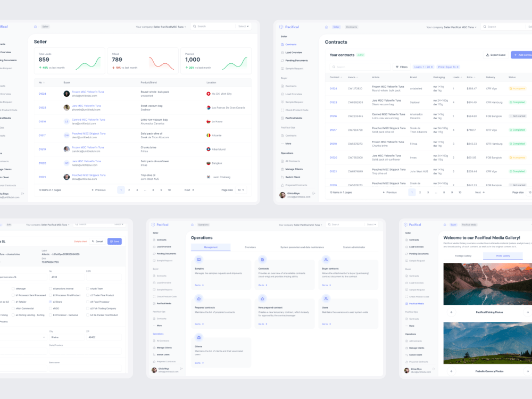Sort by Price column in Contracts table

471,77
